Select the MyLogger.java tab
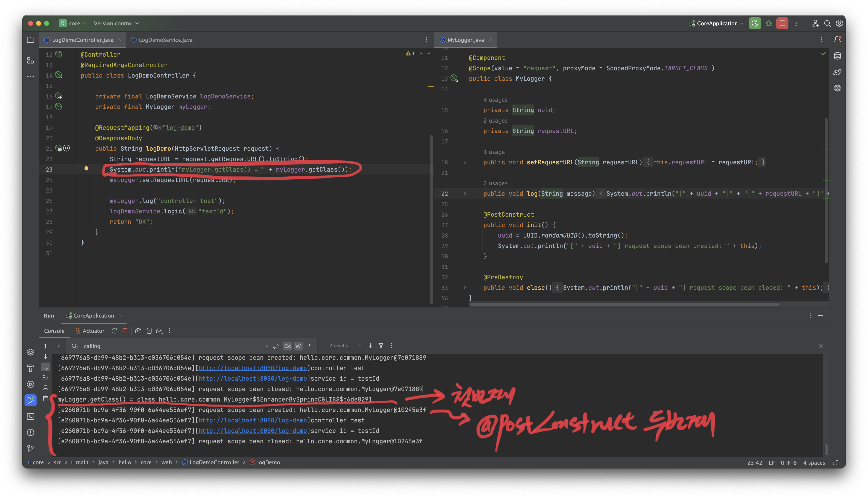This screenshot has height=498, width=868. coord(465,40)
